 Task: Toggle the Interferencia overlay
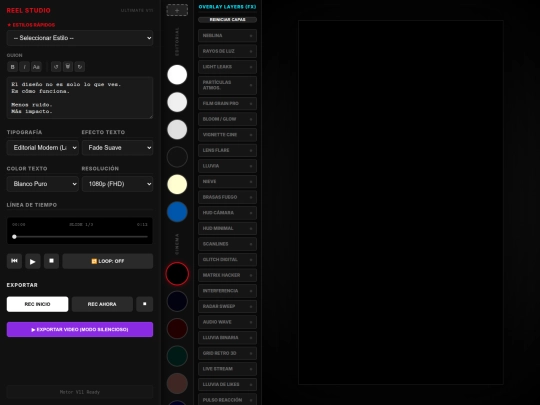[x=227, y=291]
